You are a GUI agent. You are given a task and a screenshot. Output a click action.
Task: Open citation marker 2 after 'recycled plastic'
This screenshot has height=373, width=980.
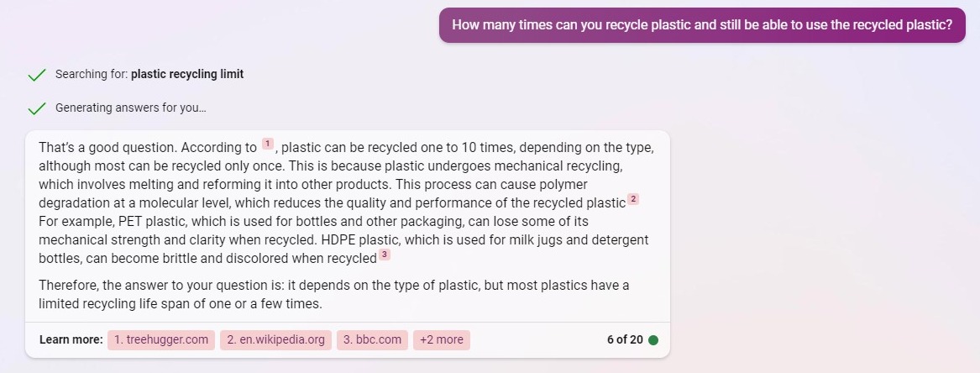pyautogui.click(x=633, y=199)
